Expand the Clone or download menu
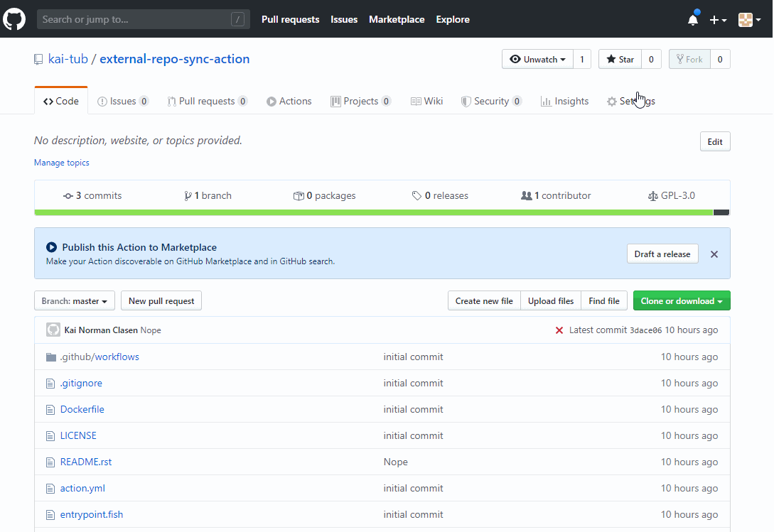 tap(681, 301)
